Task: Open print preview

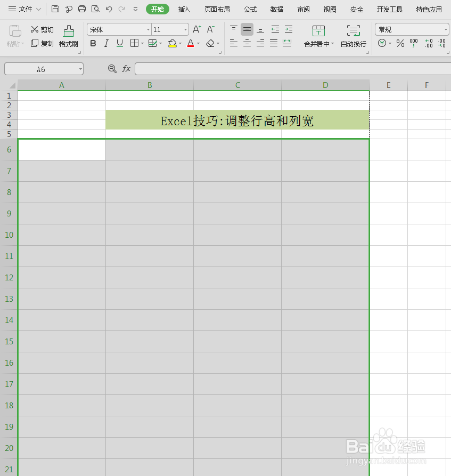Action: point(95,9)
